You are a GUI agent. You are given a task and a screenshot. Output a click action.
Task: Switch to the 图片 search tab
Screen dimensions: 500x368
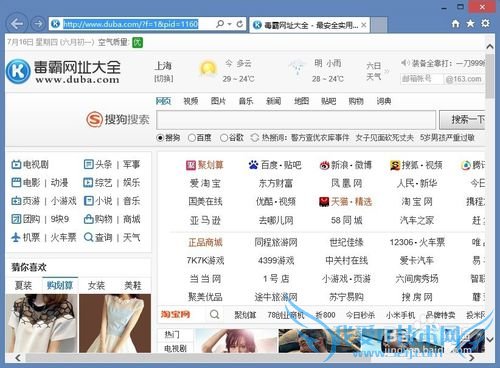pos(218,101)
